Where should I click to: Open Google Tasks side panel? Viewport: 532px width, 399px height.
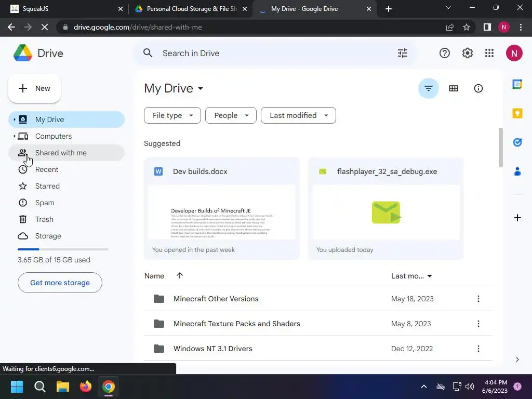click(x=517, y=142)
